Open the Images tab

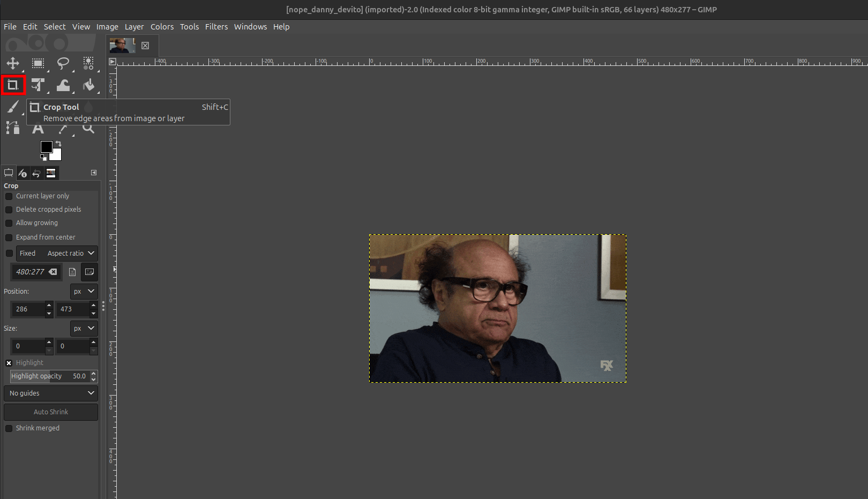coord(51,173)
